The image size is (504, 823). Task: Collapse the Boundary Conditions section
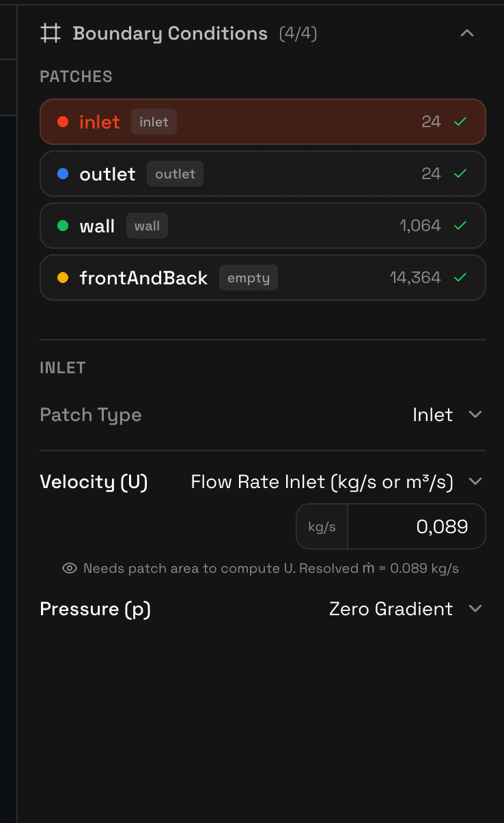tap(467, 33)
